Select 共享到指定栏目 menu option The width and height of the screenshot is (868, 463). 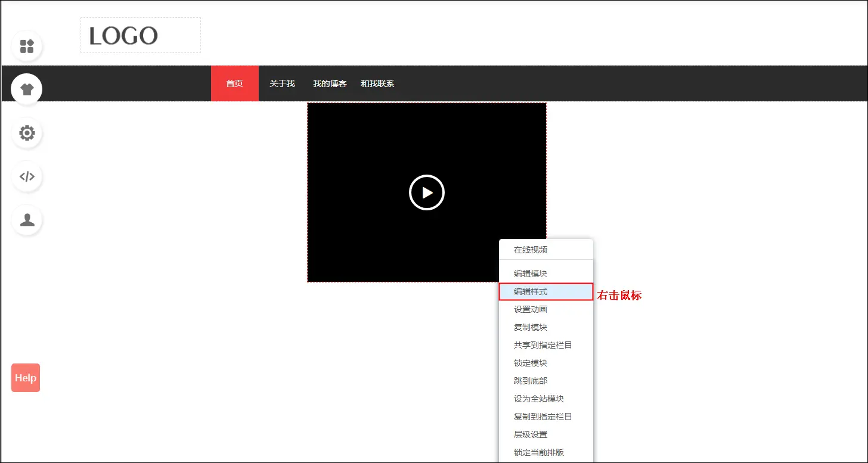pos(542,345)
